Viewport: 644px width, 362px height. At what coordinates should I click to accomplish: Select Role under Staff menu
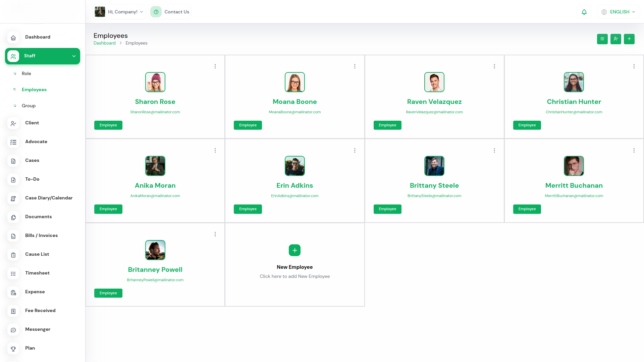pos(26,73)
